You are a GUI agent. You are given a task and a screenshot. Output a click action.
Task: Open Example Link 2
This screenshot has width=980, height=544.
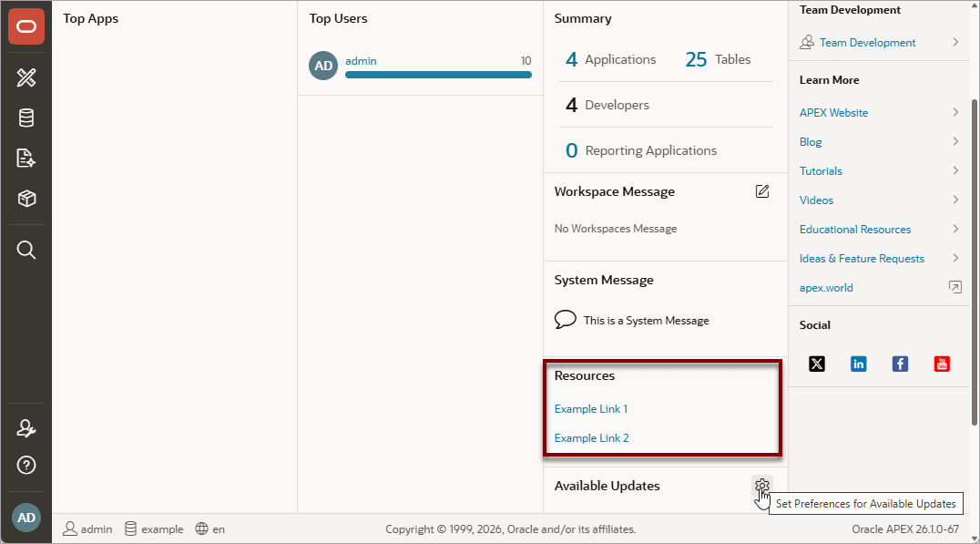point(591,438)
